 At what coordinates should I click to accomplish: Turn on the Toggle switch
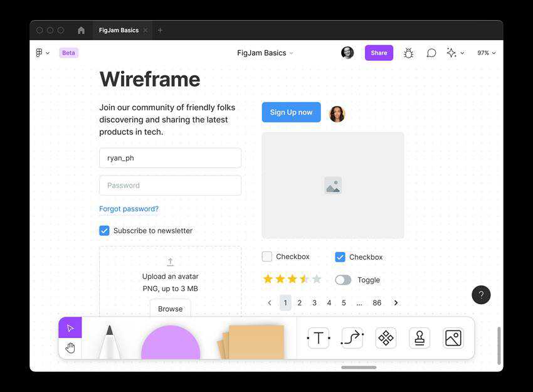[x=343, y=280]
